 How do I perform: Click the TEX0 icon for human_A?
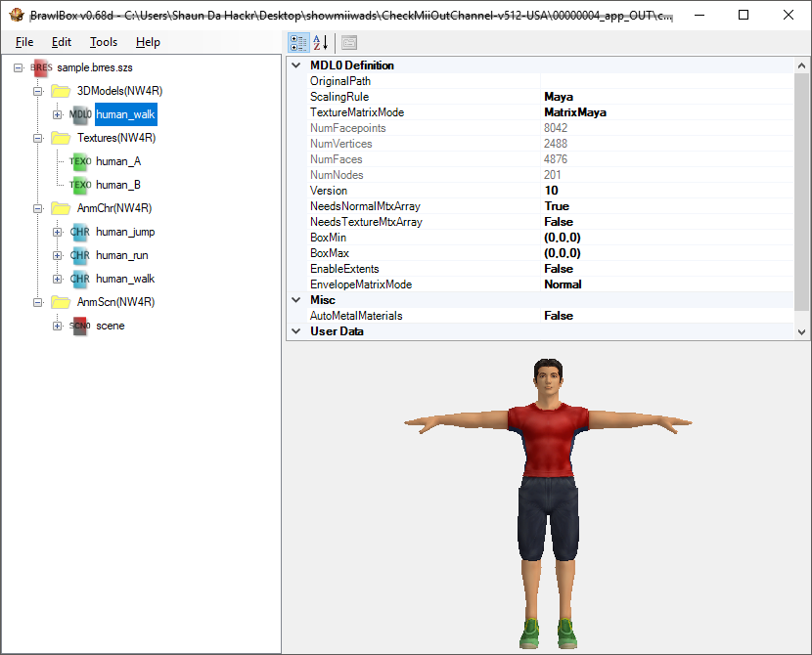80,161
